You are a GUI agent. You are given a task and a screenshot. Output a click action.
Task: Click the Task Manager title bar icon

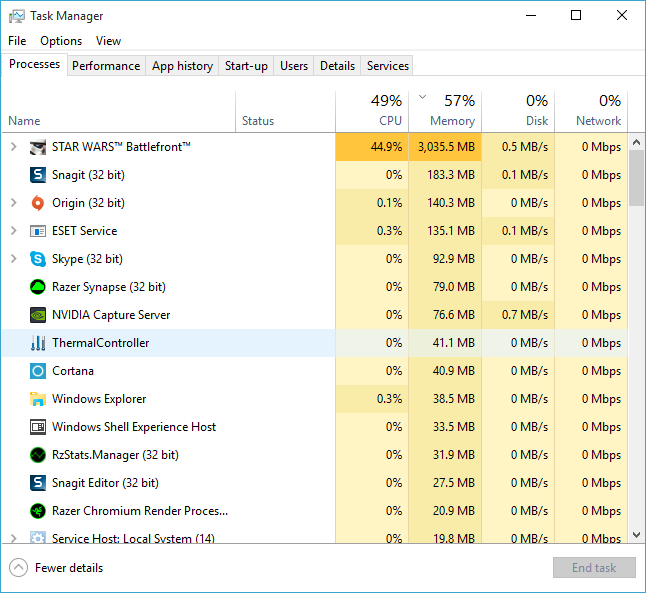coord(17,16)
